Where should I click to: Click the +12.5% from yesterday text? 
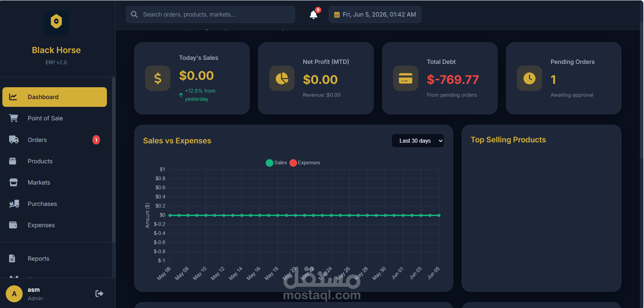(200, 95)
